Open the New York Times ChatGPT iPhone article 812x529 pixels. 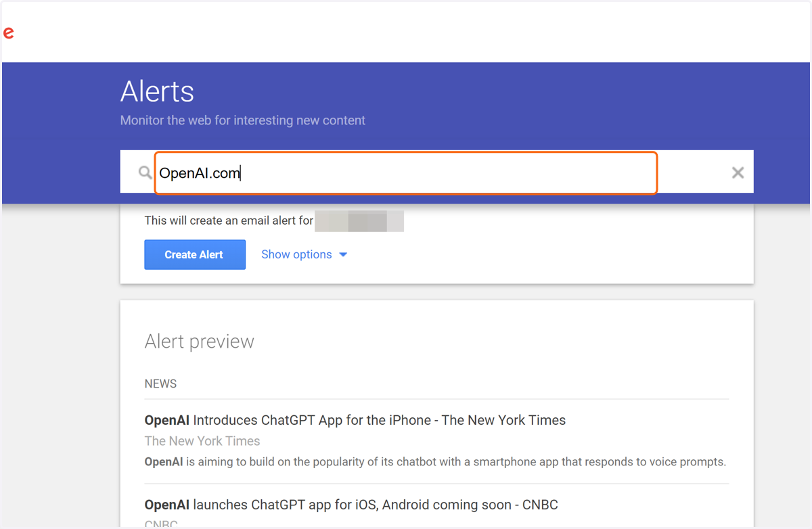[355, 420]
